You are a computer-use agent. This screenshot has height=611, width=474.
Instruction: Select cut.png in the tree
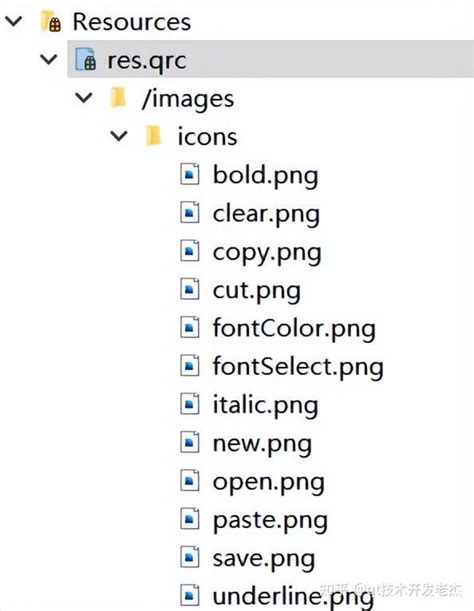coord(256,291)
